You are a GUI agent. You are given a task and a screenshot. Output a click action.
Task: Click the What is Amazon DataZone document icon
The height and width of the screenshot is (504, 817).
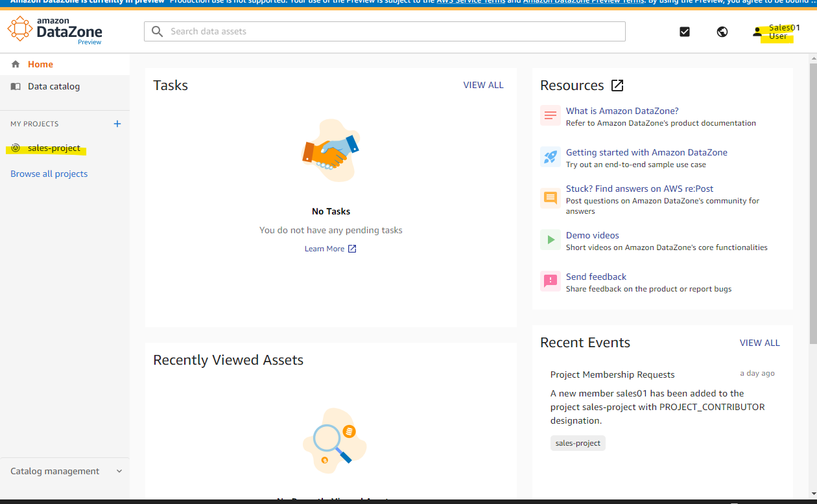[x=551, y=115]
